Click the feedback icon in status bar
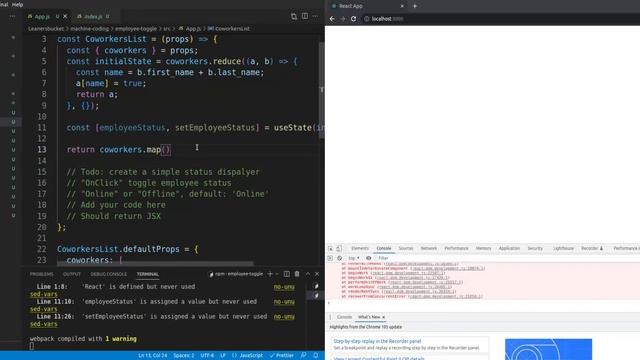Screen dimensions: 640x360 (x=303, y=356)
